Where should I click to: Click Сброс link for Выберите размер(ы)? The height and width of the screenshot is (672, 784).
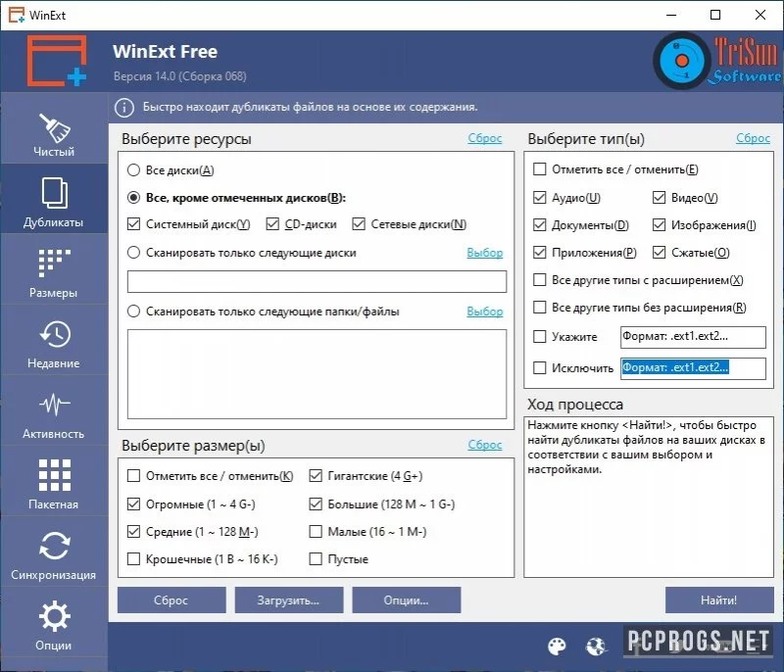[x=484, y=445]
